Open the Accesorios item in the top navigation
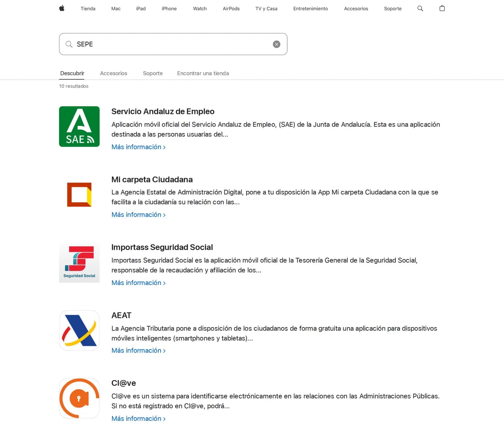Viewport: 504px width, 433px height. pyautogui.click(x=356, y=9)
